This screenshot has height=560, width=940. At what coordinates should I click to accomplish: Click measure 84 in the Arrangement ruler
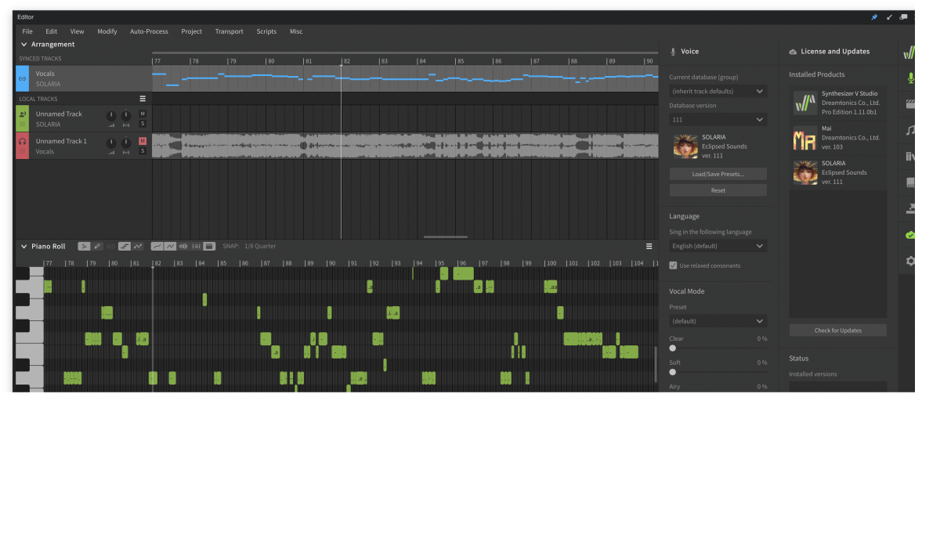[421, 60]
